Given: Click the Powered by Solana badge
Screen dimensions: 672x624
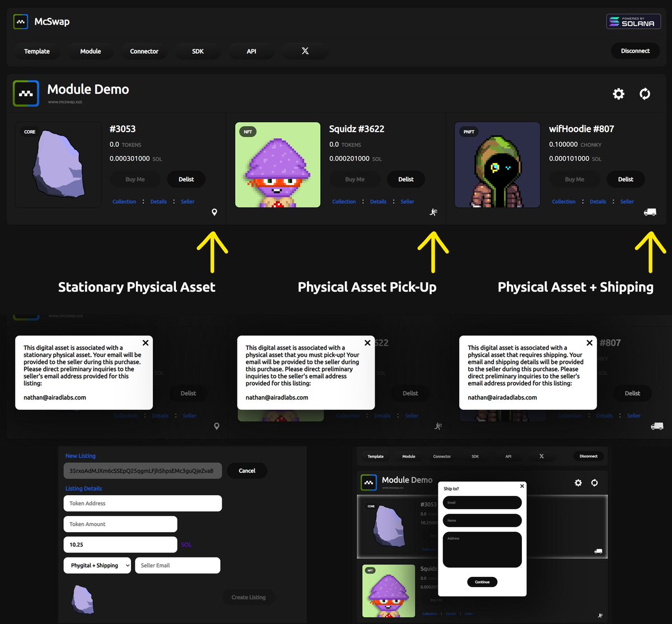Looking at the screenshot, I should tap(633, 21).
